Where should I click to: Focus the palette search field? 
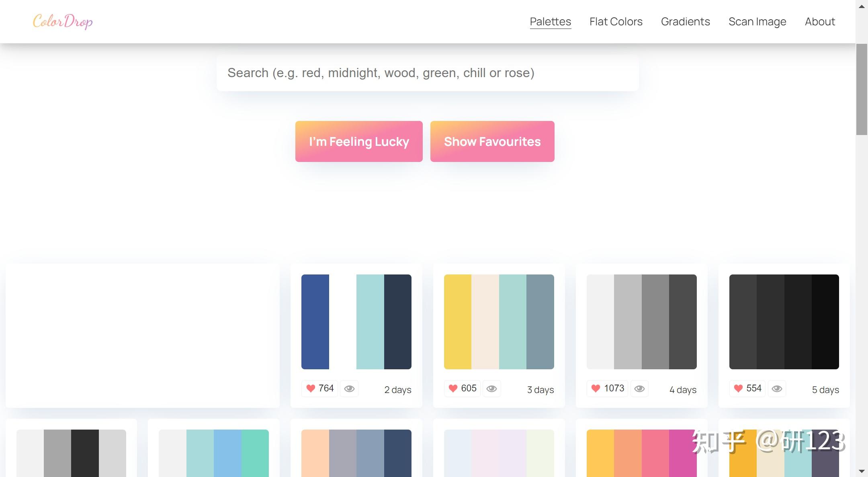point(428,73)
